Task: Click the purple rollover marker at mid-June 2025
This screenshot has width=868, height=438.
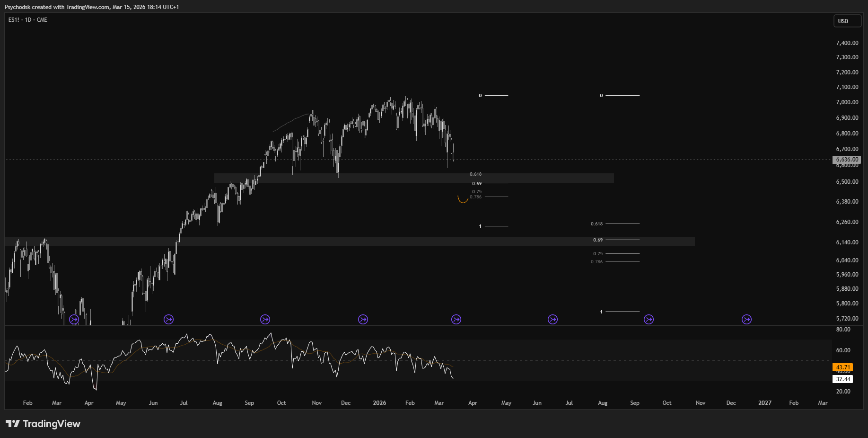Action: pos(168,320)
